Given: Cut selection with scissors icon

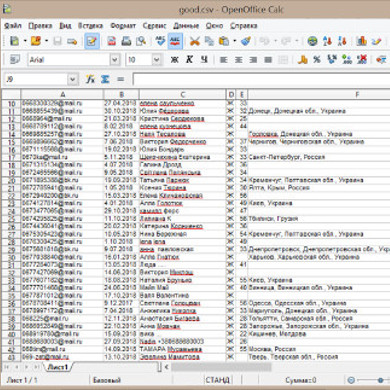Looking at the screenshot, I should tap(195, 41).
